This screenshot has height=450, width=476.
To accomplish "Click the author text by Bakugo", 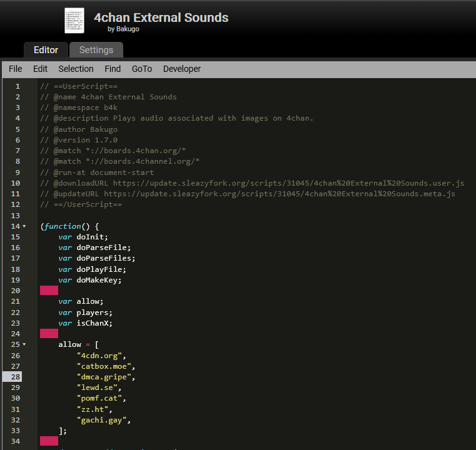I will pos(123,29).
